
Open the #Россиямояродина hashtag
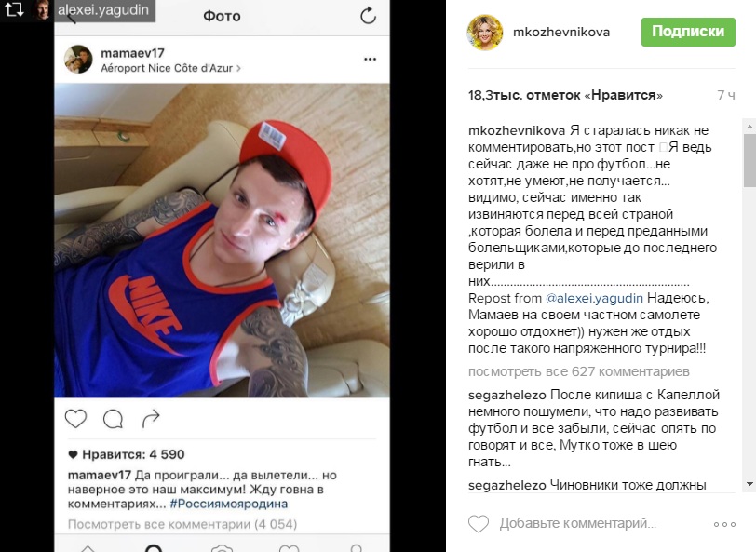[228, 504]
